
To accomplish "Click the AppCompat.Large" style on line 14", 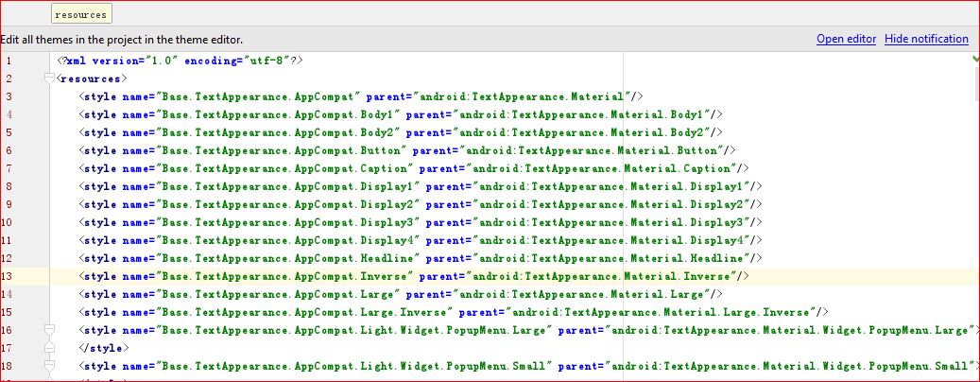I will click(402, 294).
